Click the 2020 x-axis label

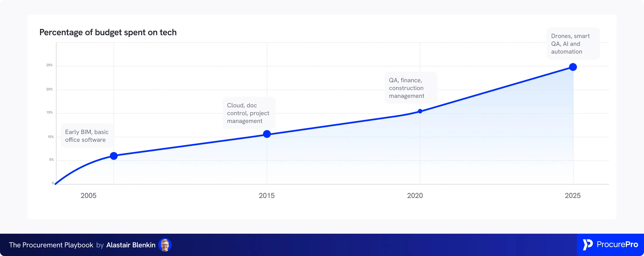tap(415, 195)
